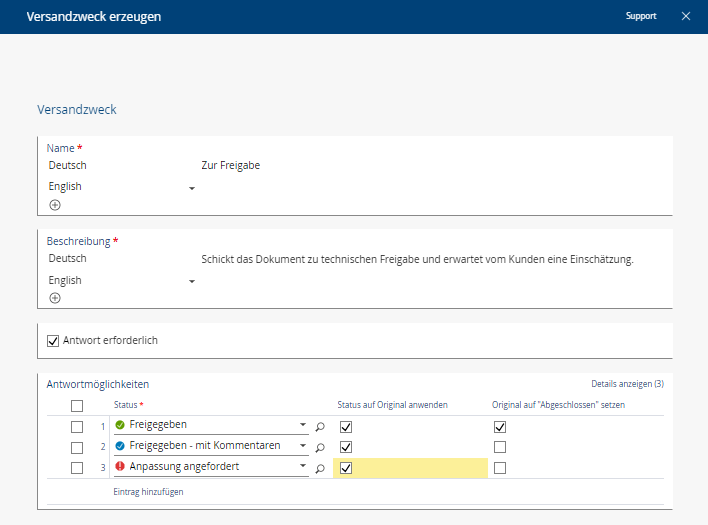Click the plus icon under Name languages

tap(55, 205)
